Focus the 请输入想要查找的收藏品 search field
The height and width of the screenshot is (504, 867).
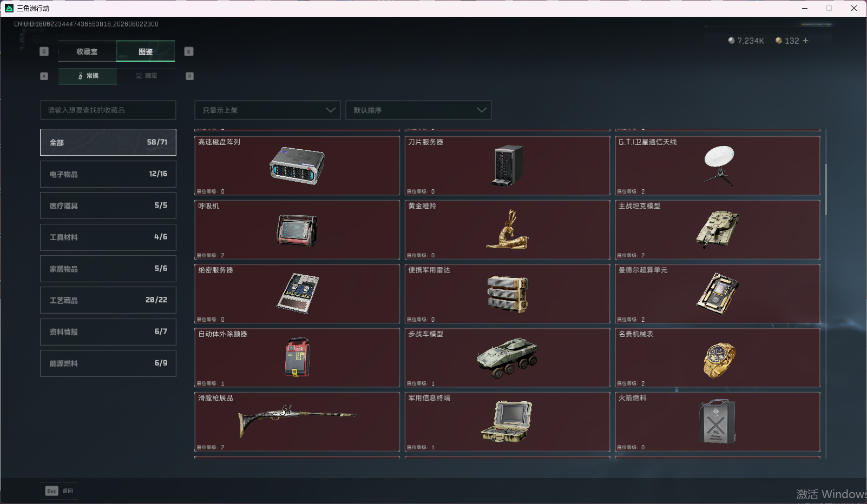point(108,110)
